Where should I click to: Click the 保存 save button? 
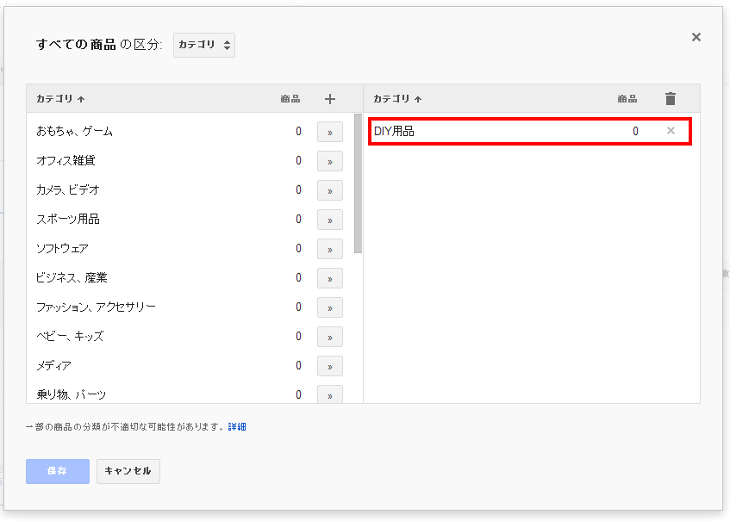[x=58, y=471]
